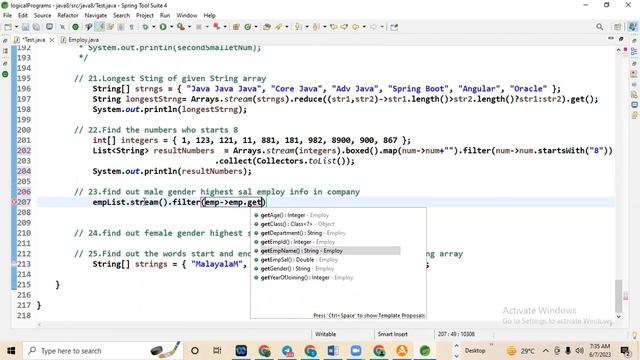Click the cursor position 207 : 49 status
Viewport: 640px width, 360px height.
pyautogui.click(x=456, y=334)
